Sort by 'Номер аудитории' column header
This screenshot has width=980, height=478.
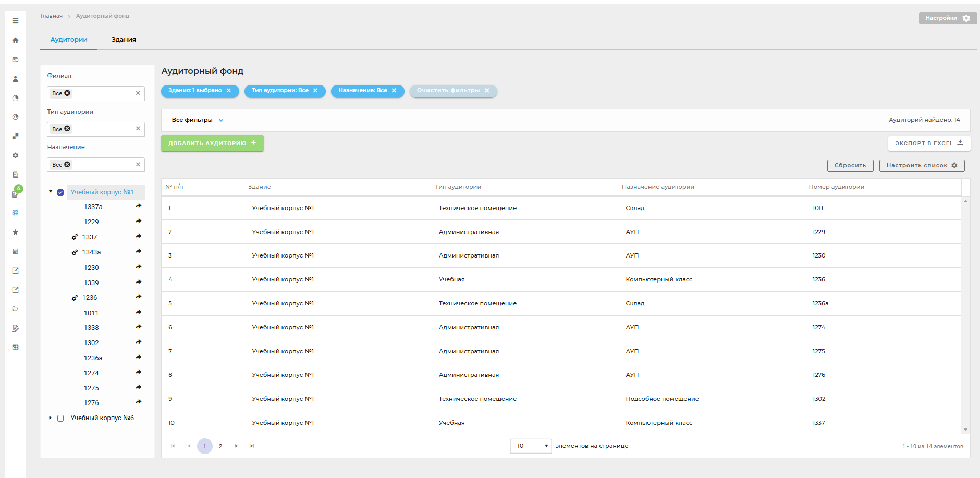(x=836, y=187)
